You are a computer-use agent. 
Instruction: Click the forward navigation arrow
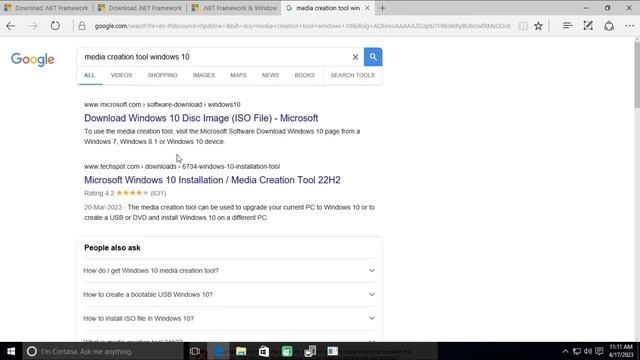[x=33, y=26]
